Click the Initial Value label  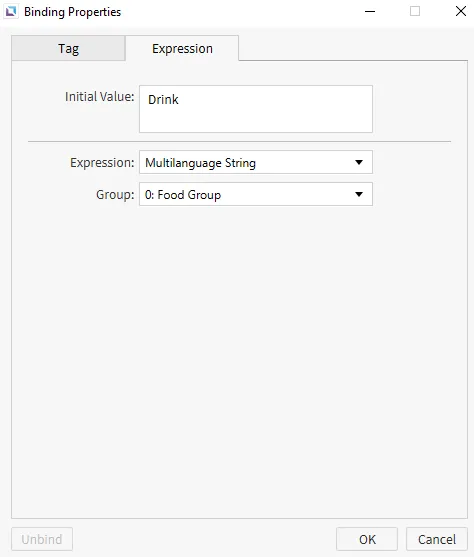pos(99,97)
